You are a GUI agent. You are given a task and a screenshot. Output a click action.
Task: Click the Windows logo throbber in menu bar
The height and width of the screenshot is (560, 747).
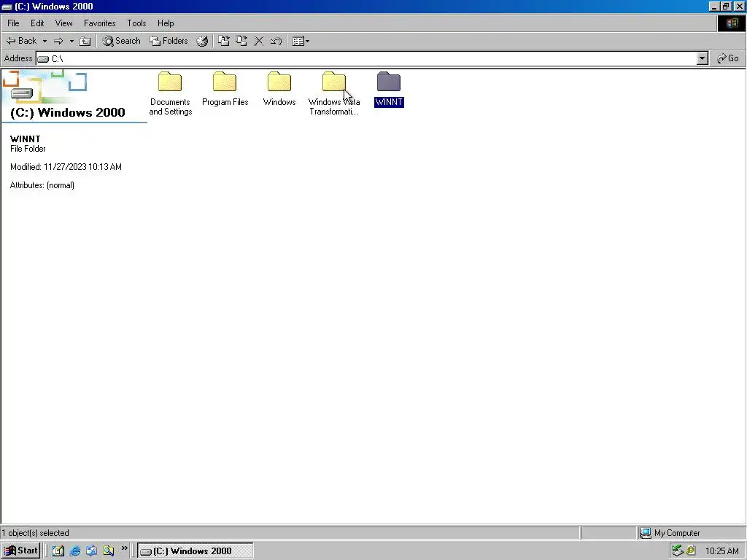(731, 23)
